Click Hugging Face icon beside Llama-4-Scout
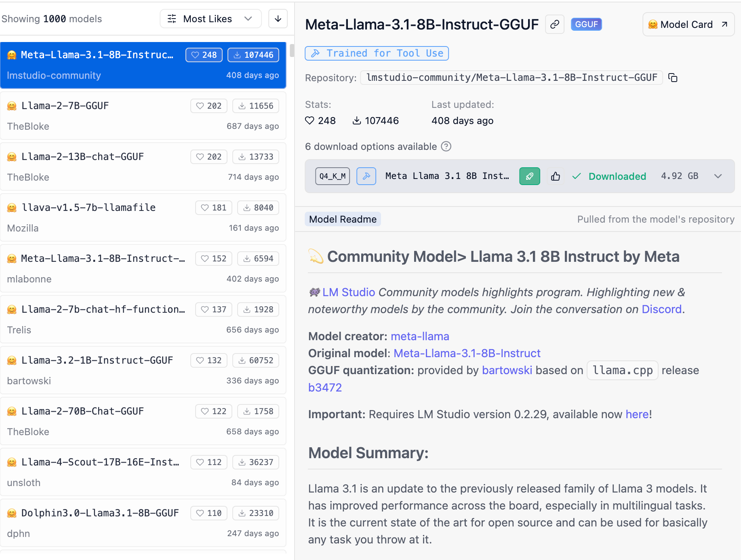The height and width of the screenshot is (560, 741). (12, 462)
